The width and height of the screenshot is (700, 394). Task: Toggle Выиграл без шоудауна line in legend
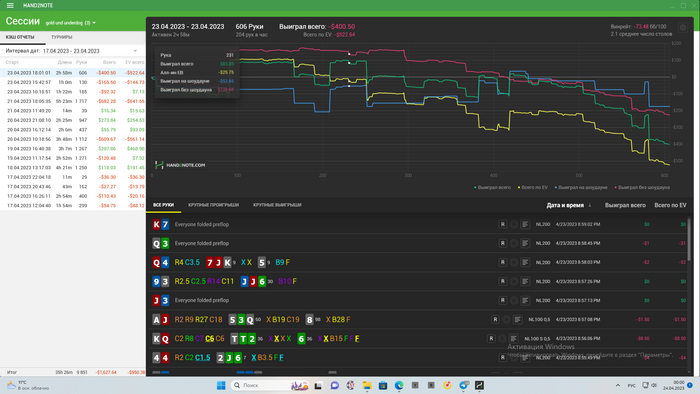pos(642,187)
